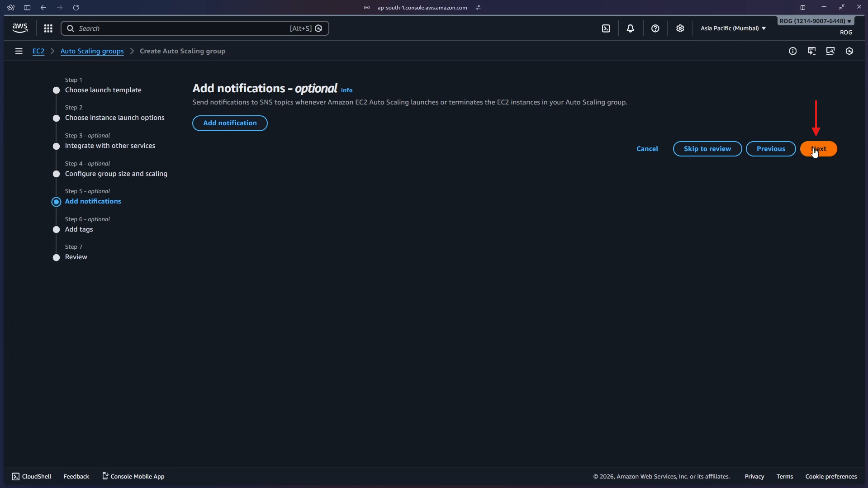Select the Add notifications step radio
This screenshot has width=868, height=488.
(56, 202)
